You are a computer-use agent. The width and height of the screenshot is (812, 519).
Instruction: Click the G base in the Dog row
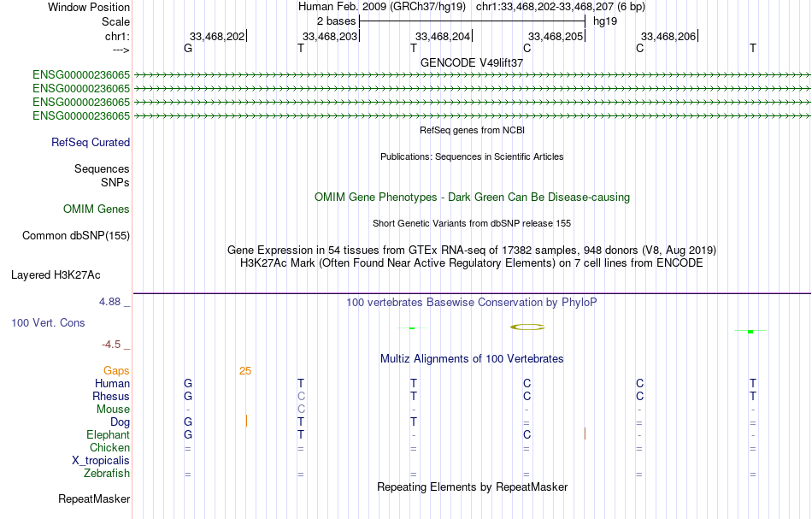click(x=188, y=422)
